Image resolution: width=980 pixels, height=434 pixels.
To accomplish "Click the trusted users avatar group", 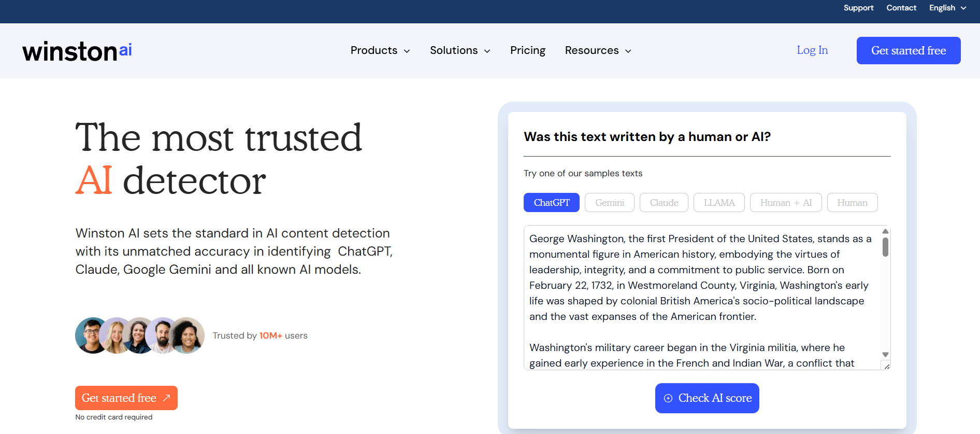I will (139, 335).
